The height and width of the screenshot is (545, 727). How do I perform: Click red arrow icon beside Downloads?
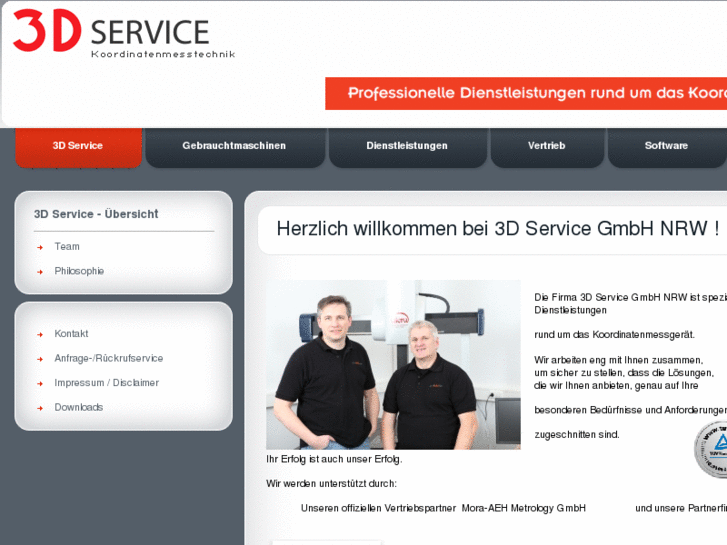(x=40, y=408)
